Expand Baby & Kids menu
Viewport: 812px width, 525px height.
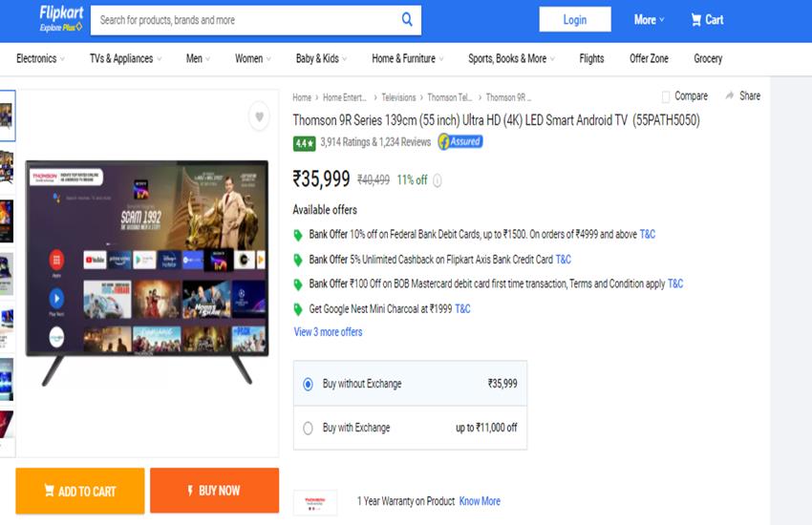click(x=321, y=58)
